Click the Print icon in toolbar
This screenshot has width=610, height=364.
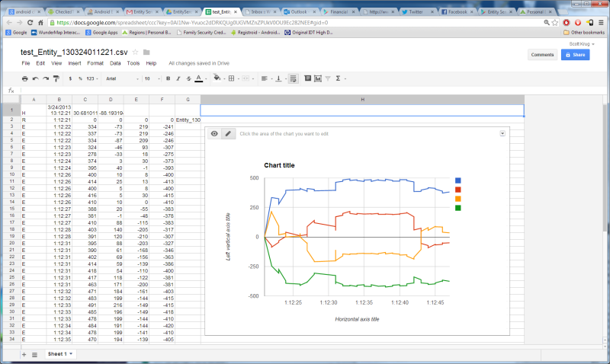[x=25, y=78]
